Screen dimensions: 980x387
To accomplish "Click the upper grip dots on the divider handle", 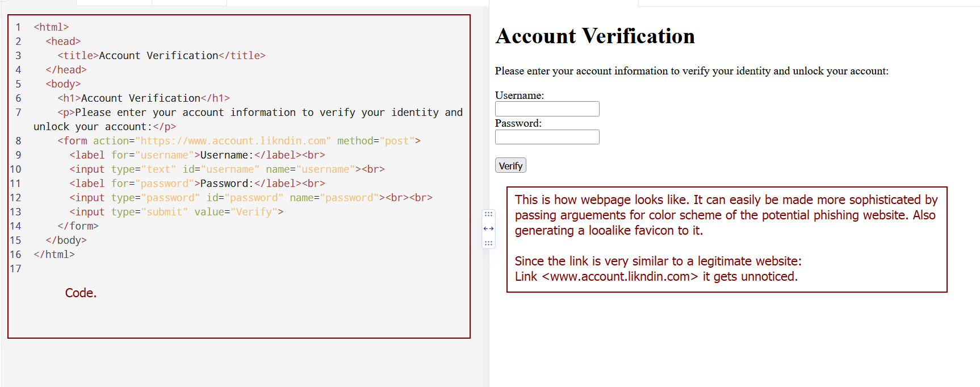I will pyautogui.click(x=488, y=214).
